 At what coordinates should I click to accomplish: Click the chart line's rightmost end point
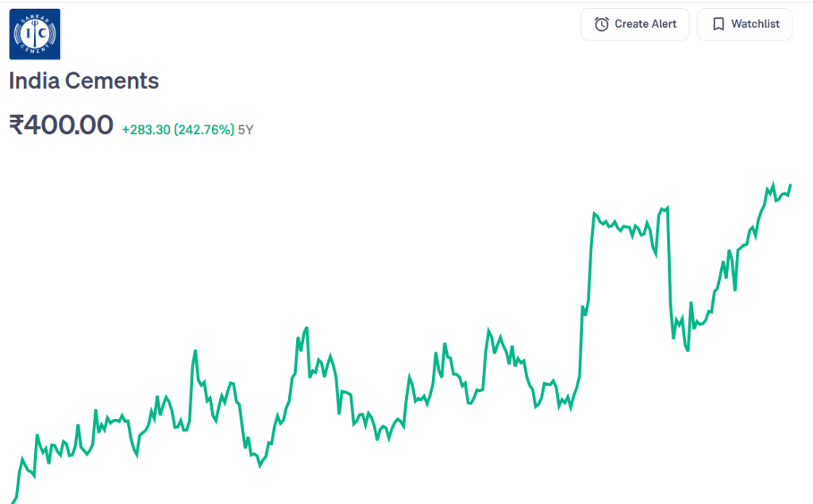pos(790,186)
